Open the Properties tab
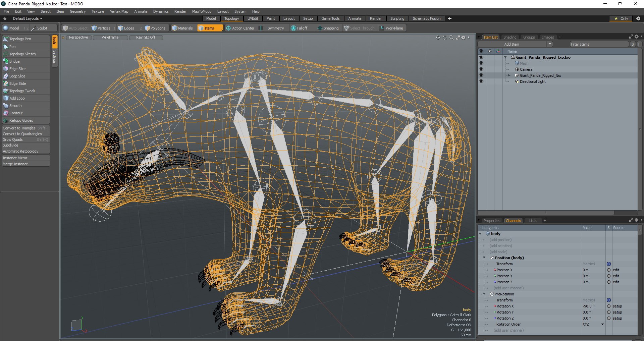 click(492, 221)
